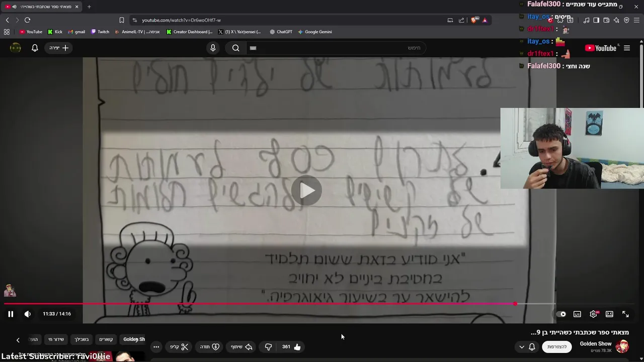Viewport: 644px width, 362px height.
Task: Open the Golden Show channel name link
Action: click(x=596, y=344)
